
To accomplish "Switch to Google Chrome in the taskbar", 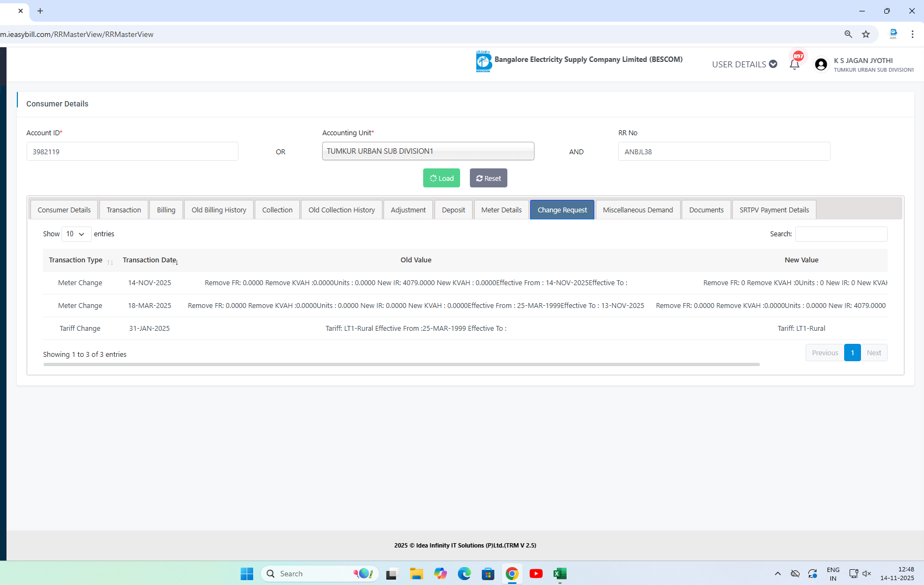I will [512, 574].
